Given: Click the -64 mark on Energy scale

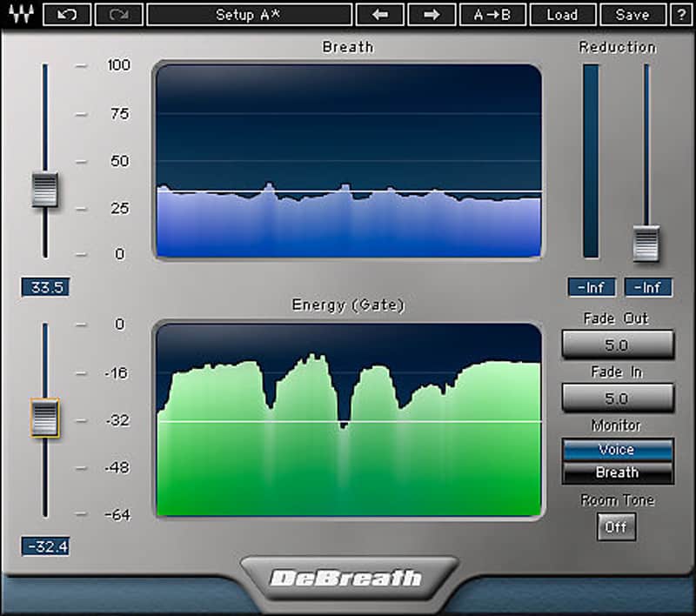Looking at the screenshot, I should (x=118, y=515).
